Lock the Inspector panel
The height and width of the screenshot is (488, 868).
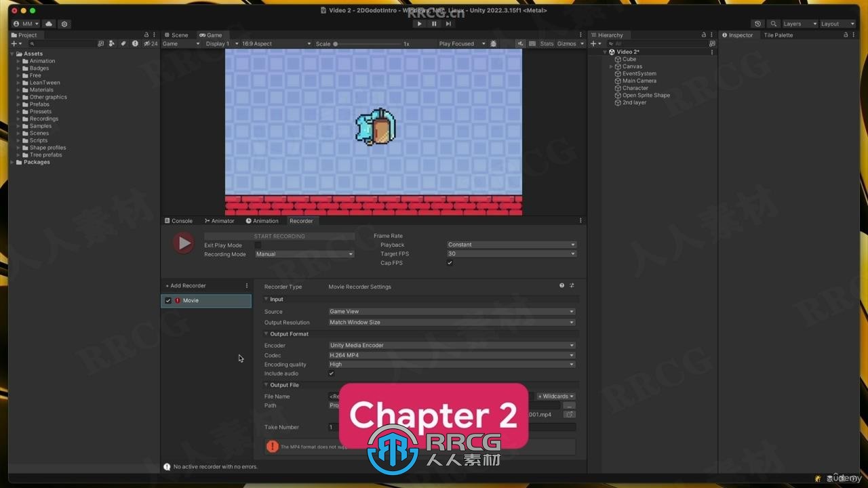pos(845,35)
